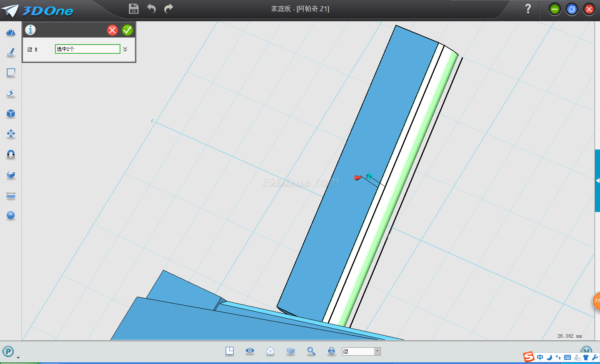Screen dimensions: 600x364
Task: Open the 3DOne logo main menu
Action: [37, 10]
